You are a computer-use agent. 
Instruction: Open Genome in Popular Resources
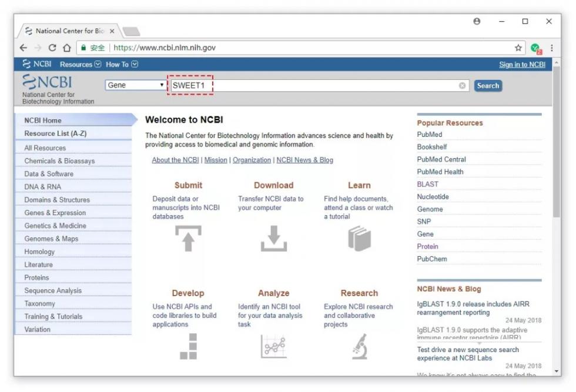point(430,209)
